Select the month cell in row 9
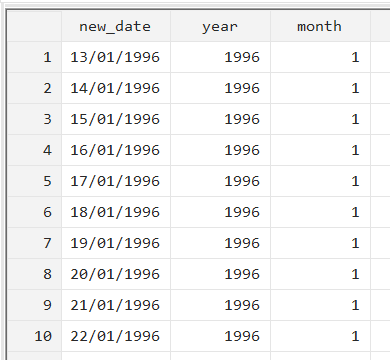 [320, 305]
